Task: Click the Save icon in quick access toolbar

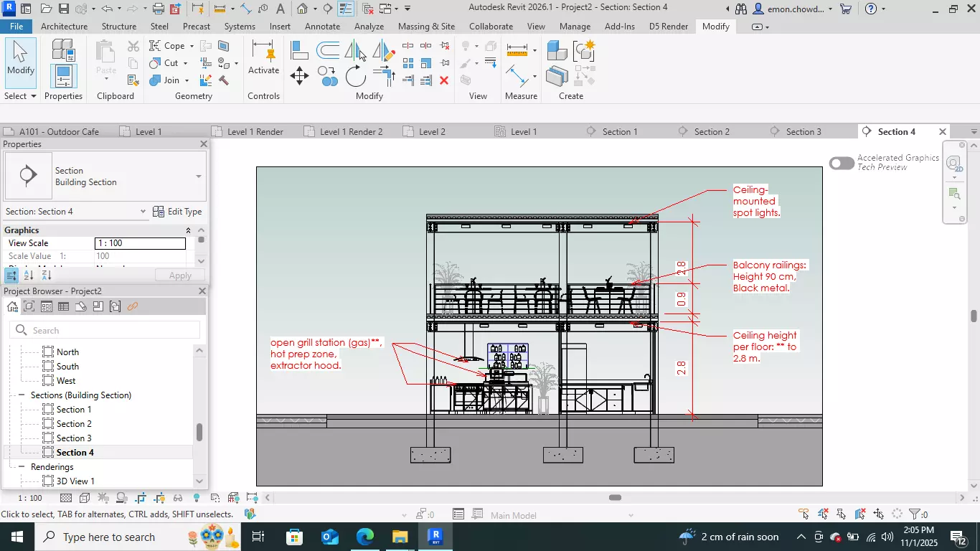Action: click(63, 9)
